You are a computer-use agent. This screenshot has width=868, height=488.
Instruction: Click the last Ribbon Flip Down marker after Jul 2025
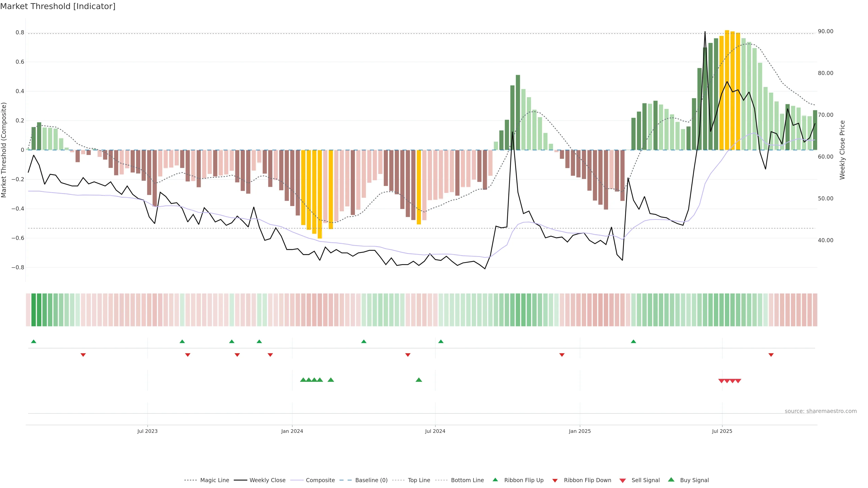click(x=771, y=355)
